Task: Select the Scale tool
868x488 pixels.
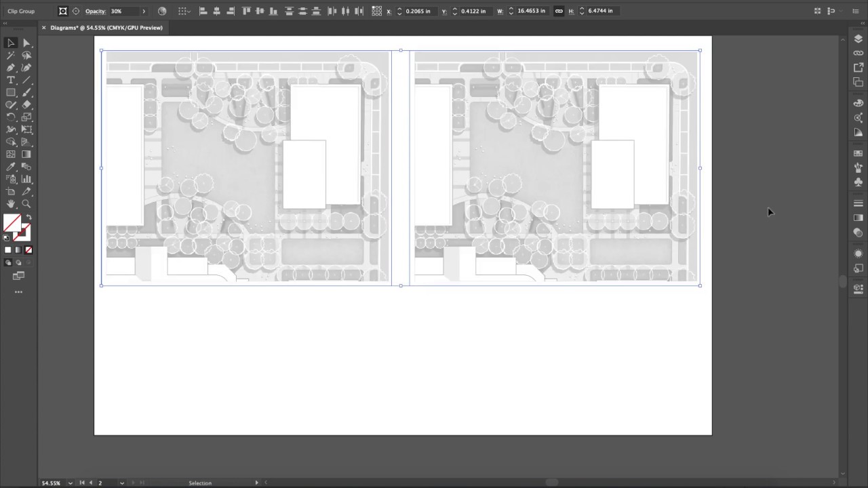Action: click(x=26, y=117)
